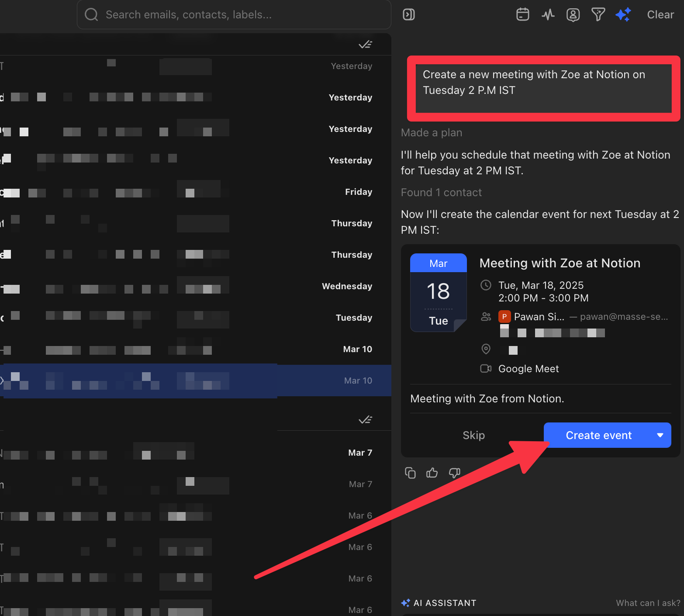This screenshot has width=684, height=616.
Task: Select the Google Meet conferencing option
Action: pos(529,369)
